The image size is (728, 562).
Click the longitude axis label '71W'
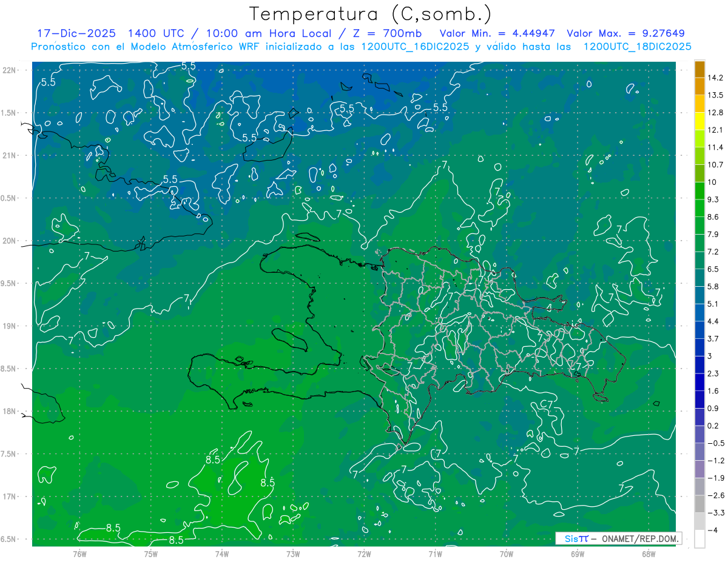pyautogui.click(x=435, y=554)
